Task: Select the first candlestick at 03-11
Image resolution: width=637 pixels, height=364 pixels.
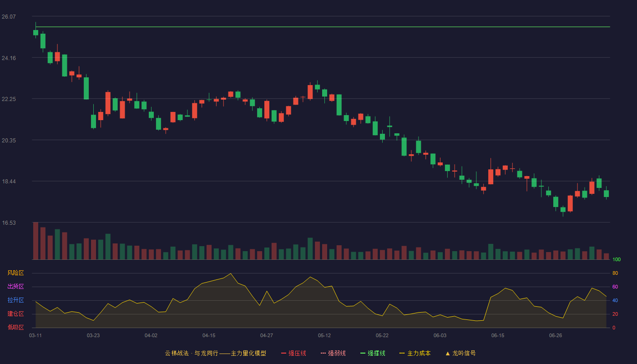Action: pos(35,32)
